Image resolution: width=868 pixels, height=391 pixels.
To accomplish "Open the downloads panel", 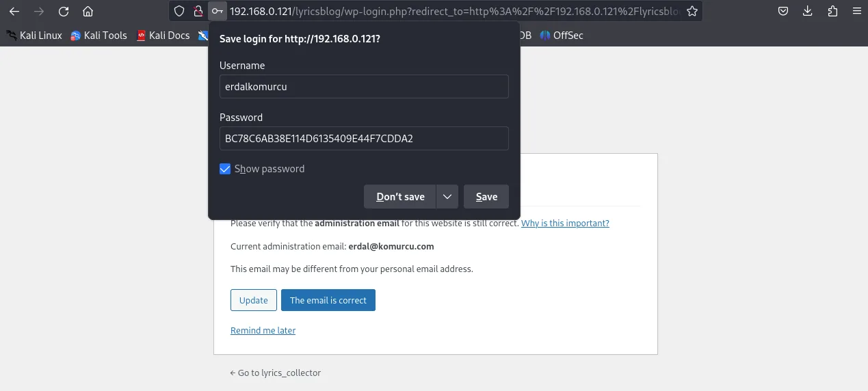I will tap(808, 11).
